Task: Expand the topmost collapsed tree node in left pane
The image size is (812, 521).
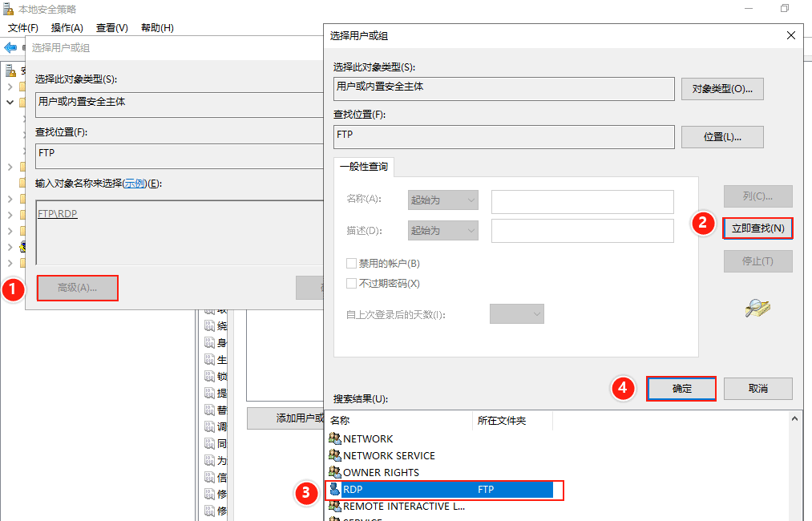Action: click(10, 87)
